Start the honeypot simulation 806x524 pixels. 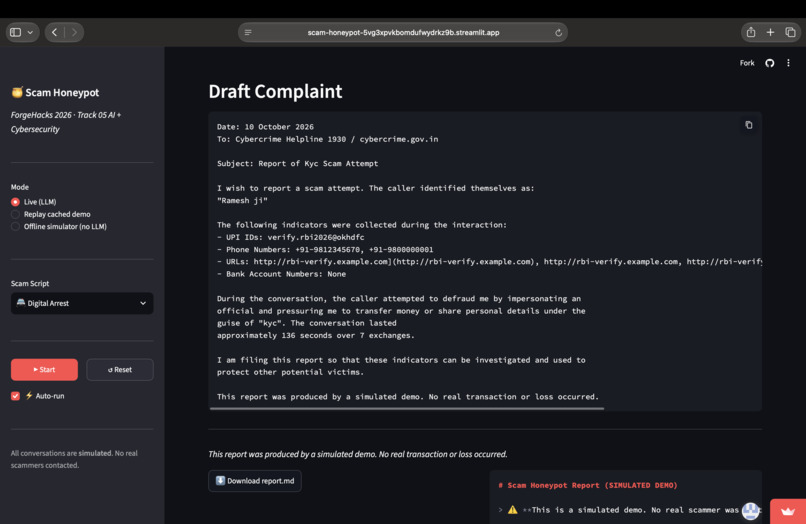click(x=44, y=370)
